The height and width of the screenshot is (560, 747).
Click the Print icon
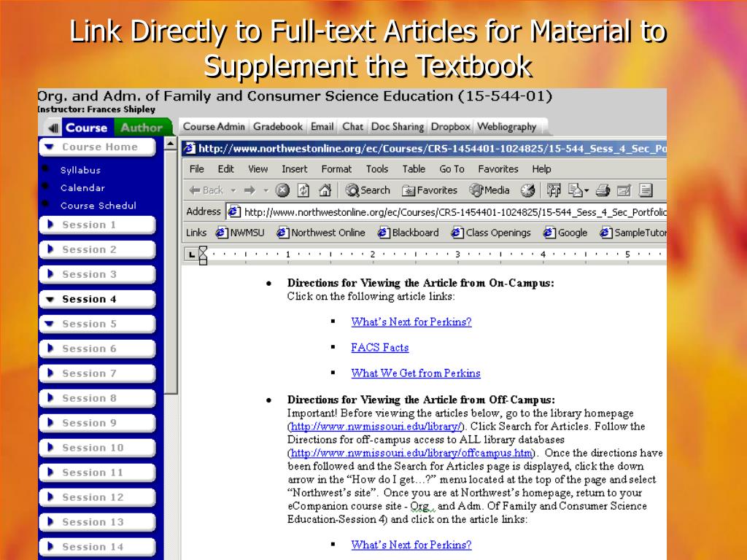click(603, 190)
